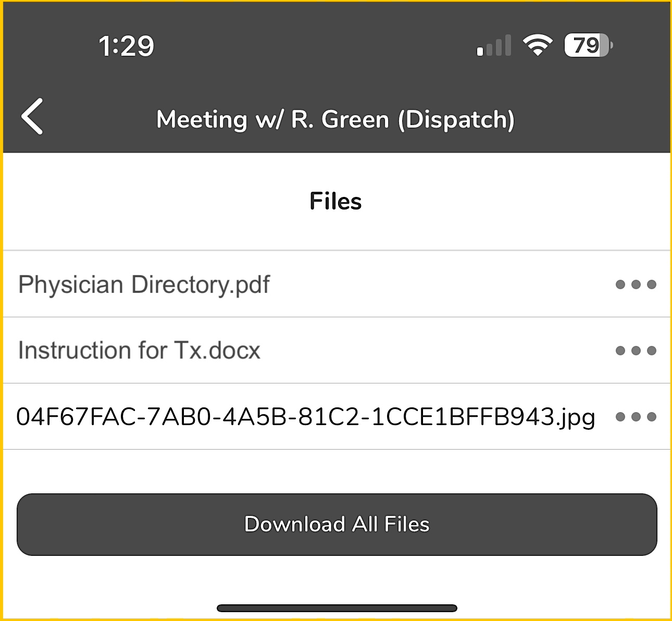Tap the Files section heading

[x=335, y=201]
